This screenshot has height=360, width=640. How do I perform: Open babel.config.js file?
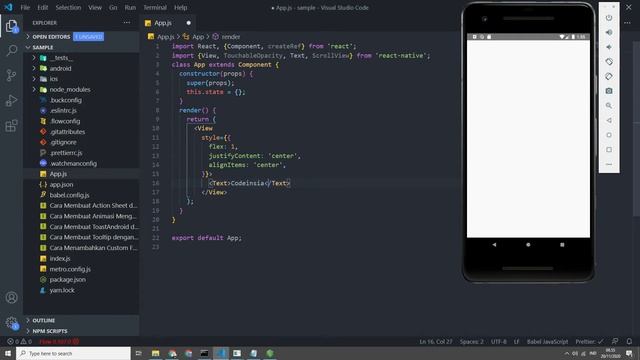(x=82, y=195)
